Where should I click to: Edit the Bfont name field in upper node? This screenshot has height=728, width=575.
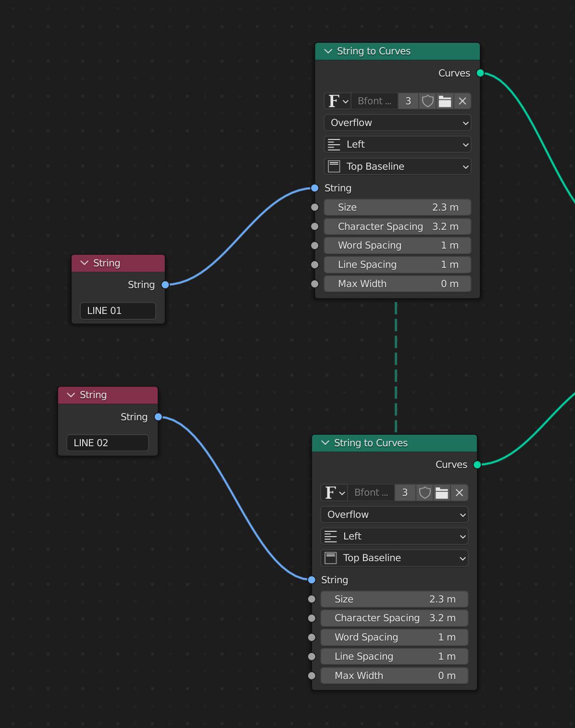pos(375,101)
